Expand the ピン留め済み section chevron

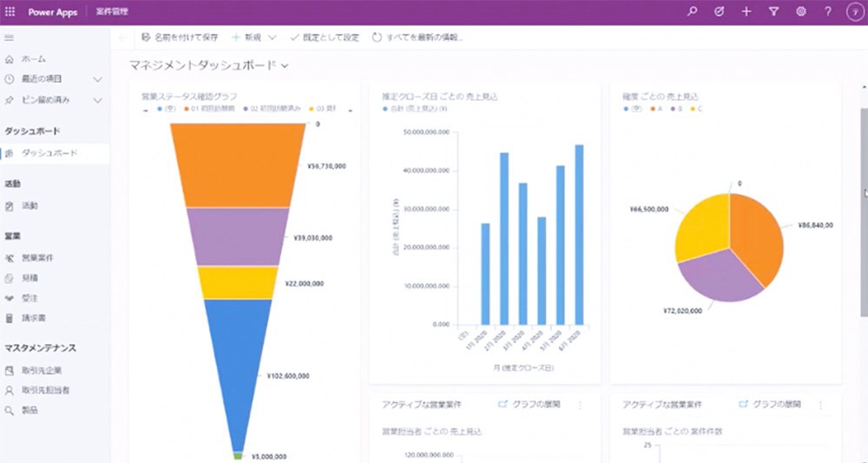click(x=97, y=101)
